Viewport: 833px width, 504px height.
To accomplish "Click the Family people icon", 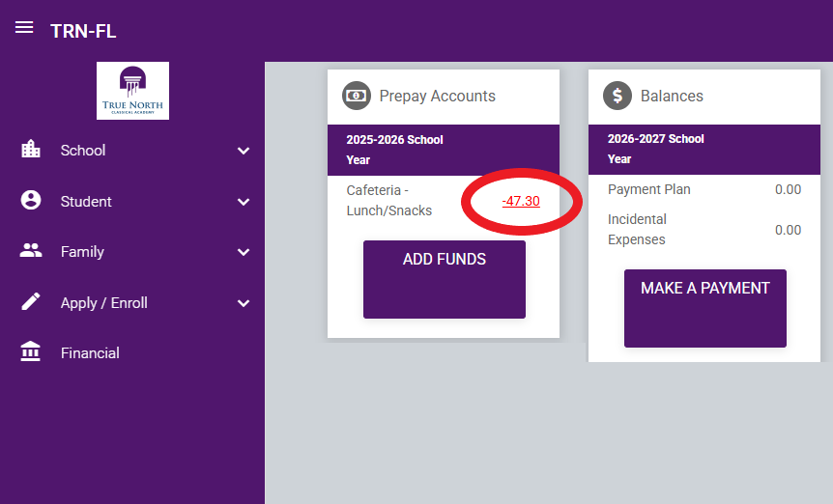I will pyautogui.click(x=31, y=250).
